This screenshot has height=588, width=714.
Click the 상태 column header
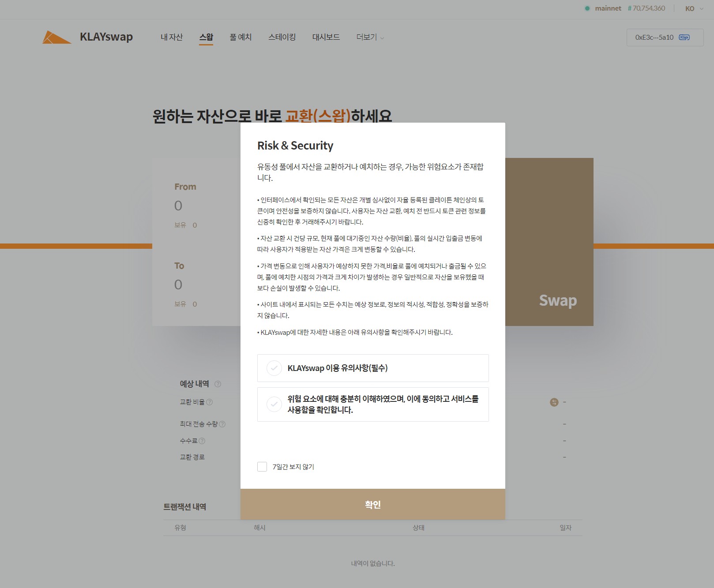pos(418,528)
